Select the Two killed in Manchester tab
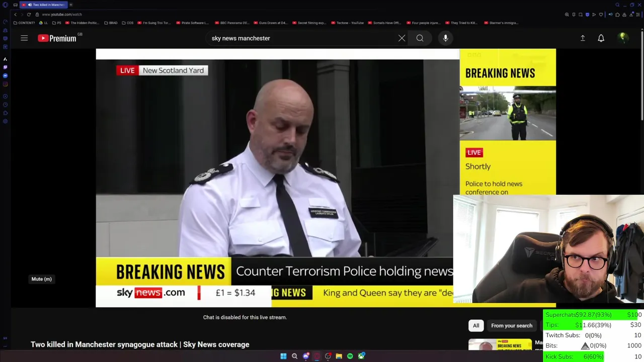 coord(44,5)
